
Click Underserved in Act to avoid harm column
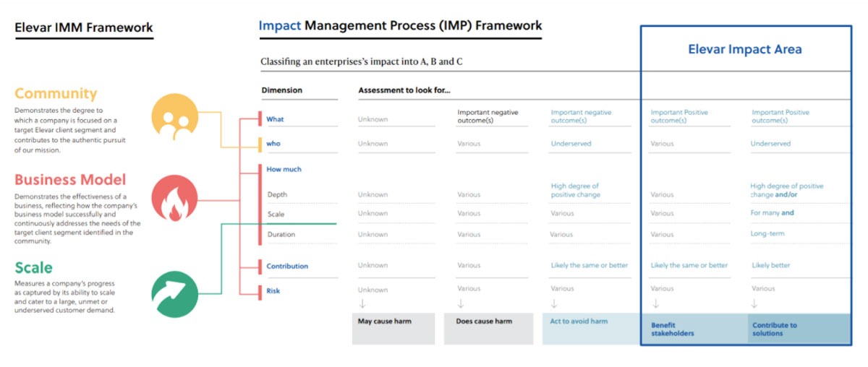(x=571, y=144)
